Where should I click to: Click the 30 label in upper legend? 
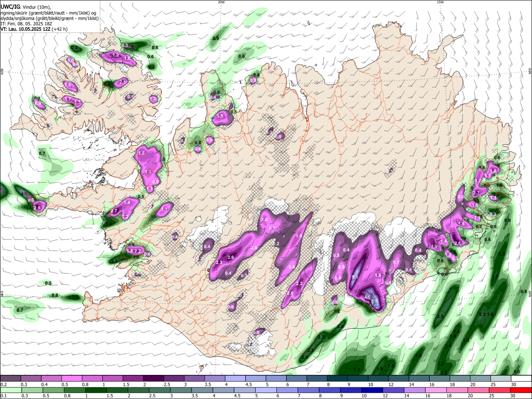[514, 384]
